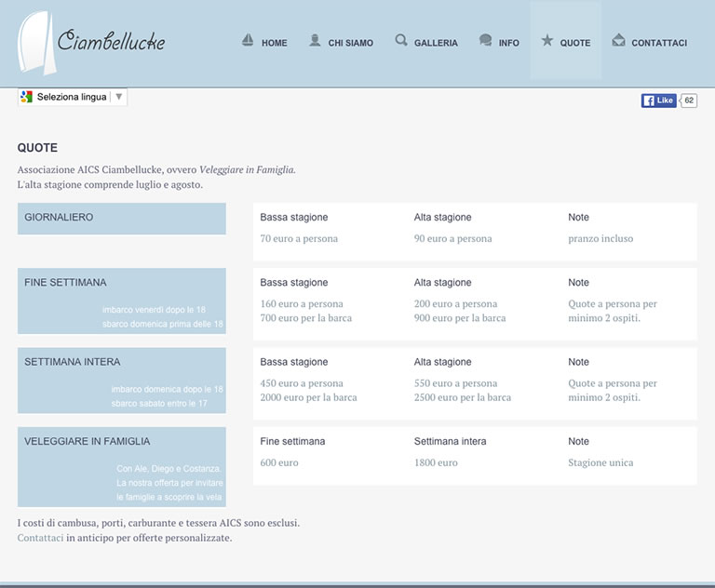
Task: Click 'Veleggiare in Famiglia.' italic text
Action: tap(248, 169)
